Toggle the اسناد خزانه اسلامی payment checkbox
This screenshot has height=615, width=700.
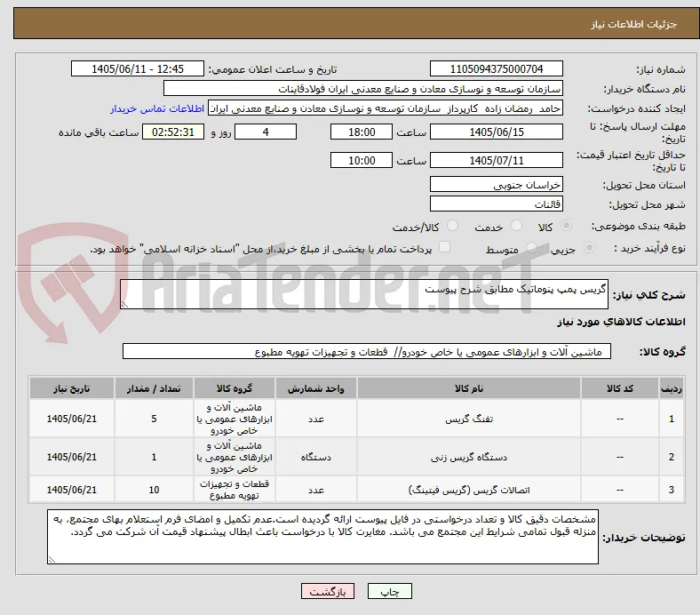coord(445,247)
